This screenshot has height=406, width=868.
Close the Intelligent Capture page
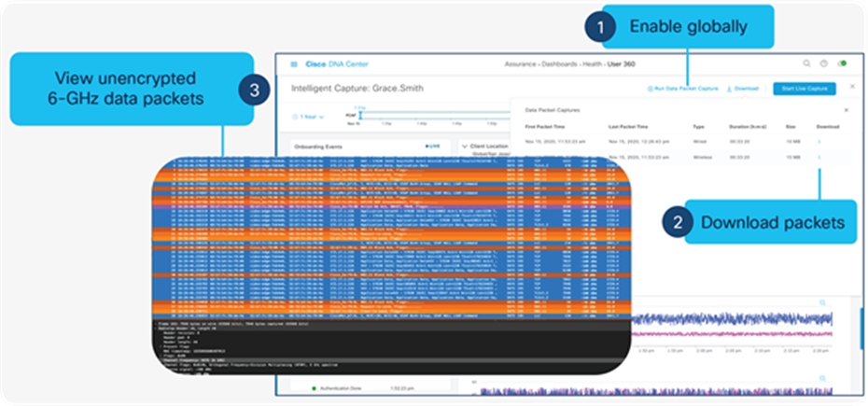pos(852,87)
